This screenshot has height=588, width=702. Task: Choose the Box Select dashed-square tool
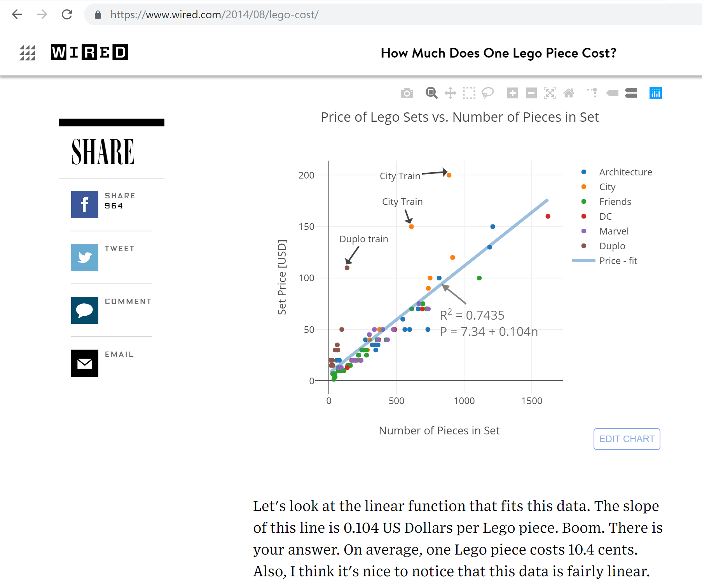click(x=469, y=93)
